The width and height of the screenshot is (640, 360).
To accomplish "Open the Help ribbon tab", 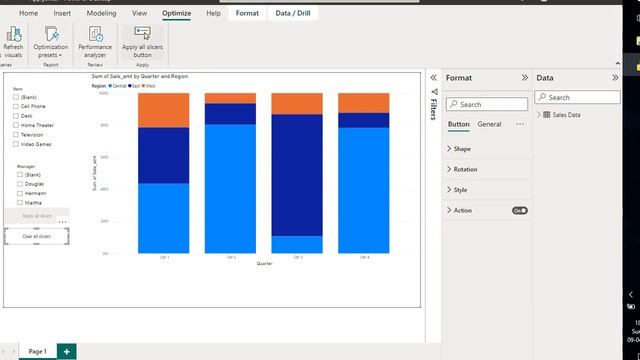I will point(213,13).
